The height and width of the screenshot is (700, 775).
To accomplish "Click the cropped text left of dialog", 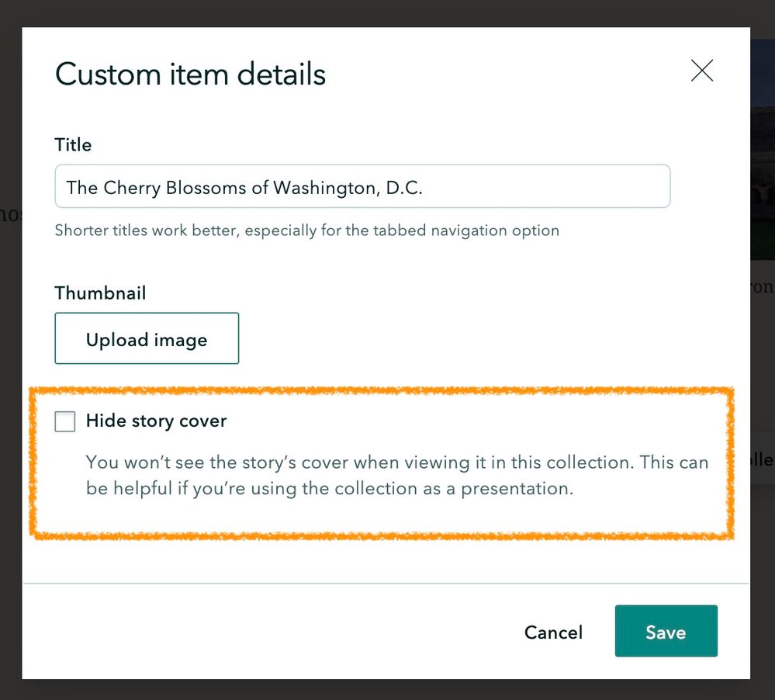I will coord(10,213).
